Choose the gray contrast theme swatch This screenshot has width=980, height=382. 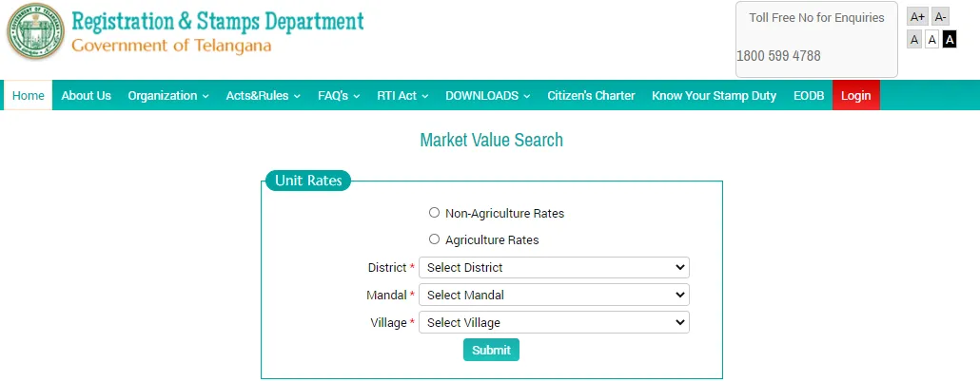(x=914, y=39)
